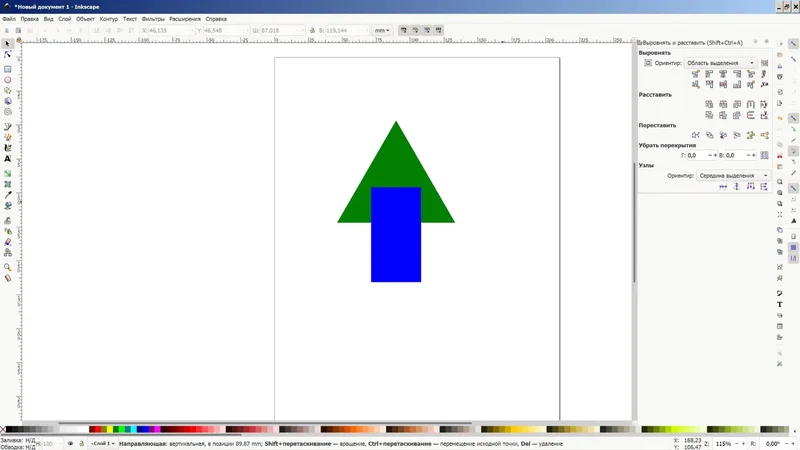Image resolution: width=800 pixels, height=450 pixels.
Task: Open the Слой 1 layer dropdown
Action: (x=103, y=443)
